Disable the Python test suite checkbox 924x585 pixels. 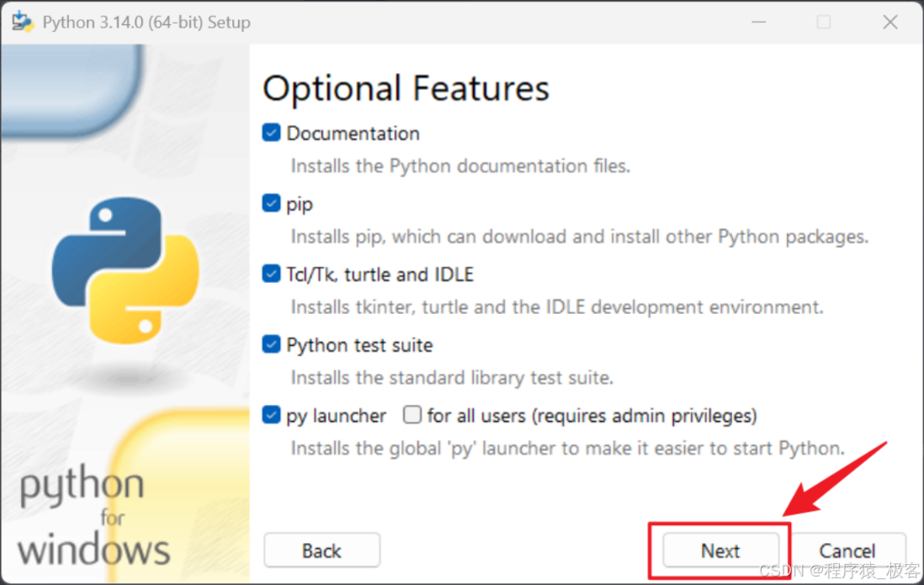[x=271, y=344]
